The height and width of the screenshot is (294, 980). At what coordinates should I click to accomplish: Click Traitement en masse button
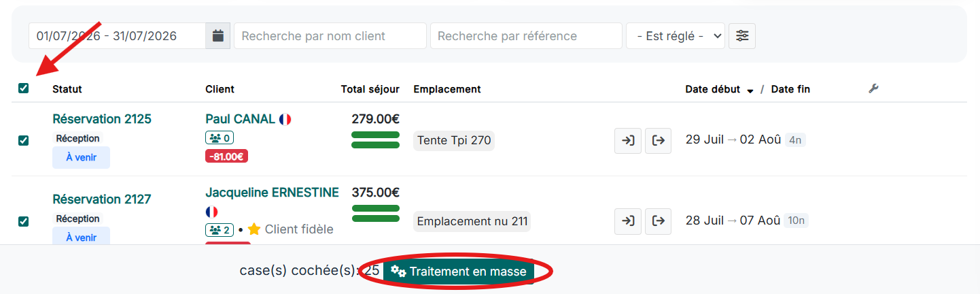click(x=459, y=272)
